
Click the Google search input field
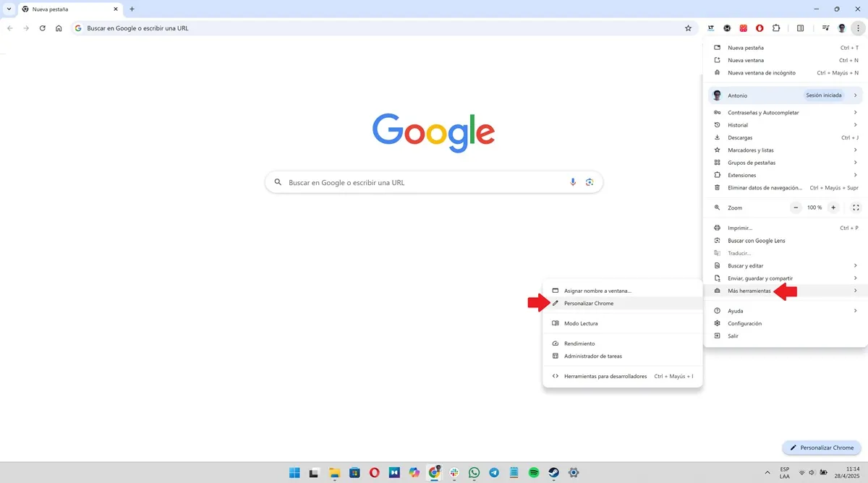433,181
